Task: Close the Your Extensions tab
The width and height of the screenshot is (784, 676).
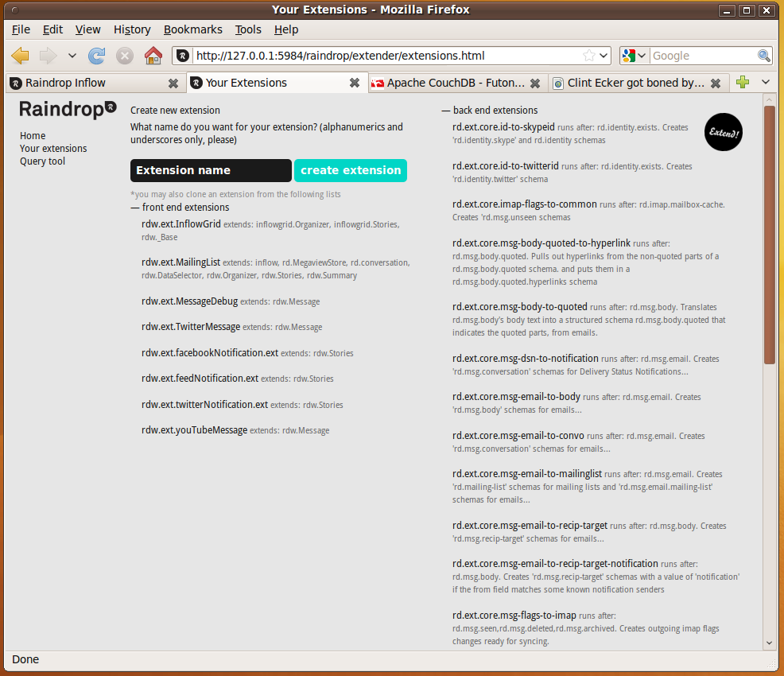Action: click(354, 83)
